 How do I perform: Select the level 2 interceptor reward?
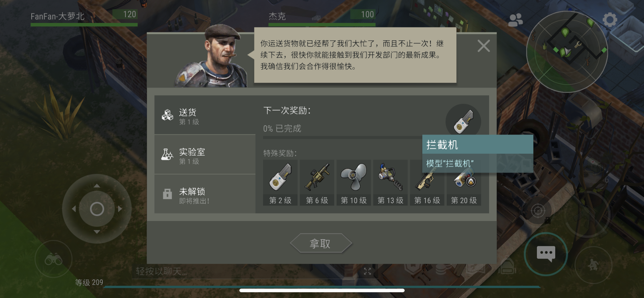(x=280, y=183)
